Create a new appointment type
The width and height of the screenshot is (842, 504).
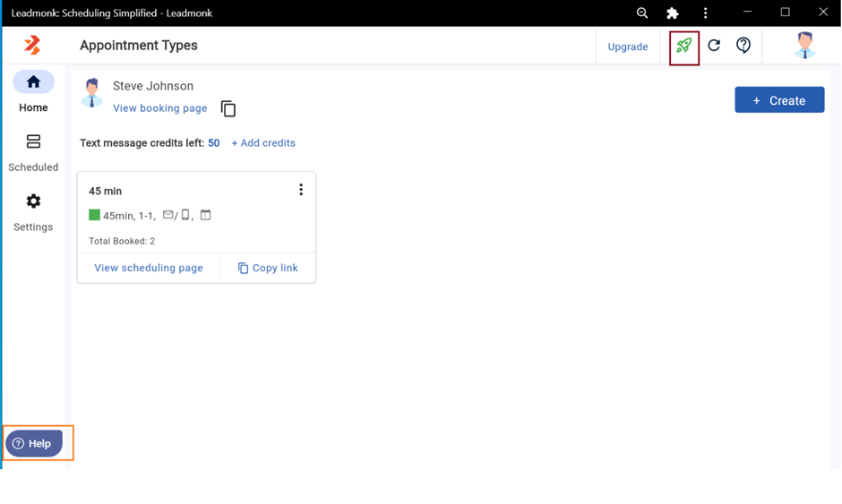pyautogui.click(x=779, y=100)
